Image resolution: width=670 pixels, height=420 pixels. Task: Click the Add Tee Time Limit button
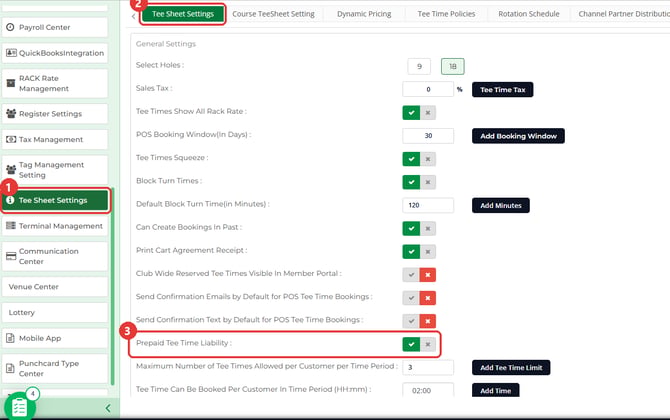511,367
